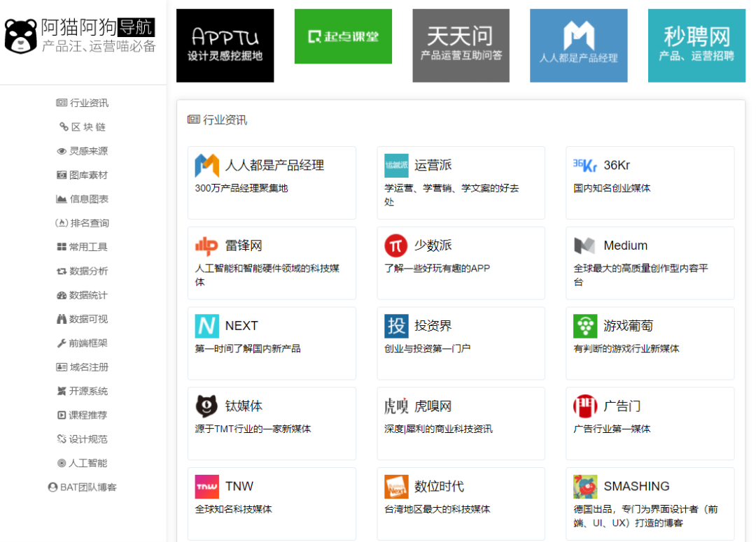The height and width of the screenshot is (542, 756).
Task: Click the 广告门 red logo icon
Action: point(585,406)
